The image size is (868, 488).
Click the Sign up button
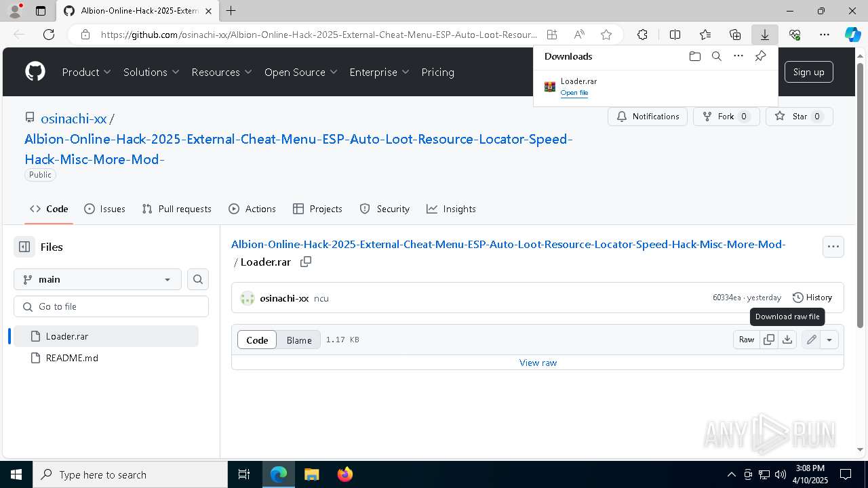point(808,72)
